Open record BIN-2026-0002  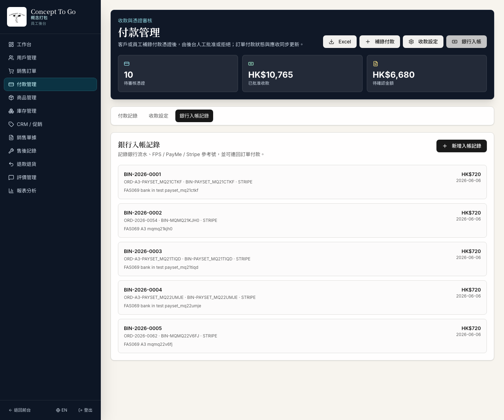(x=302, y=220)
